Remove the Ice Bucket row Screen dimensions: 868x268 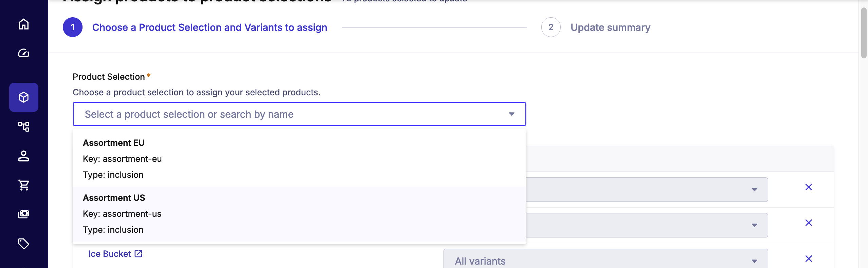(809, 259)
